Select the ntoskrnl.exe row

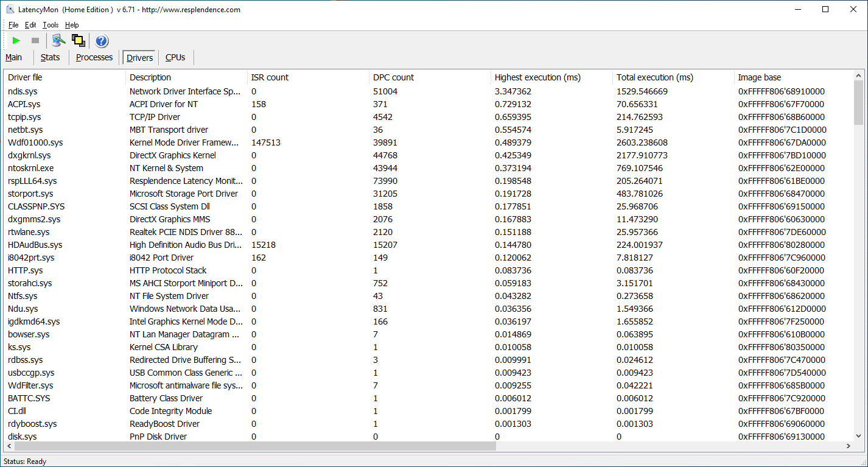[429, 168]
